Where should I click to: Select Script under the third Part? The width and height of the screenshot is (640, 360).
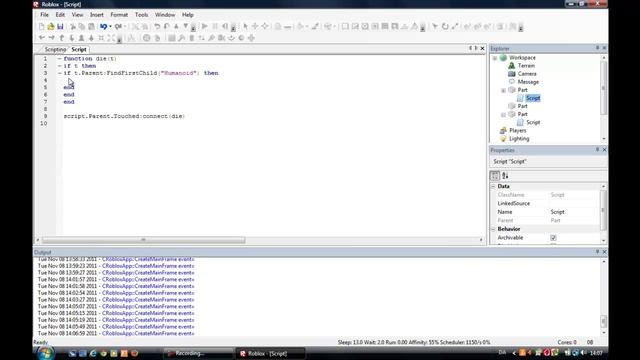coord(533,122)
